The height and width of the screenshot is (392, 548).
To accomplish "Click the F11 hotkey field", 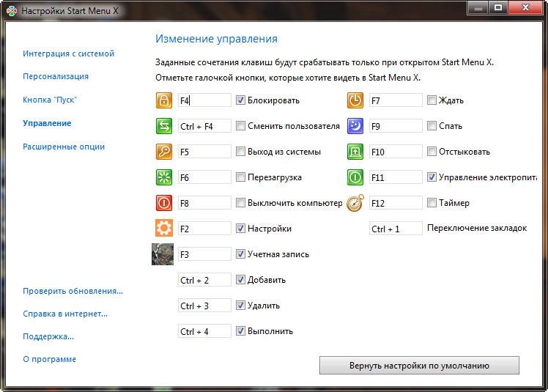I will (x=396, y=177).
